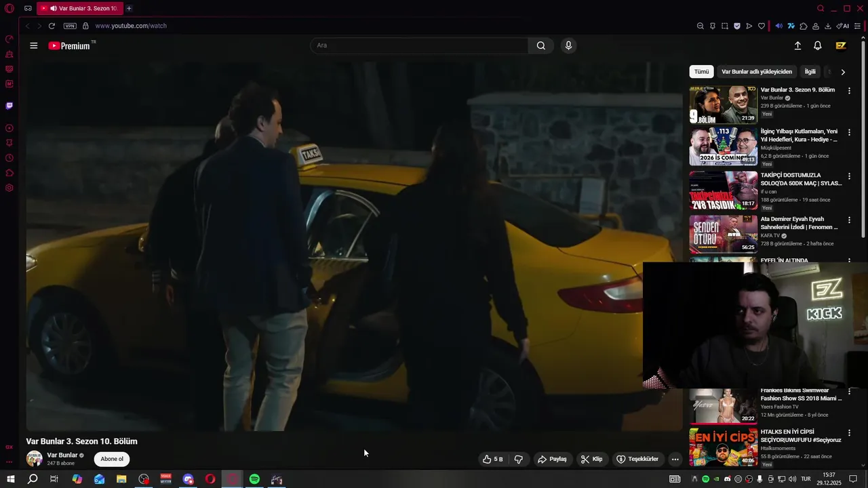
Task: Open a new browser tab with plus
Action: (x=129, y=9)
